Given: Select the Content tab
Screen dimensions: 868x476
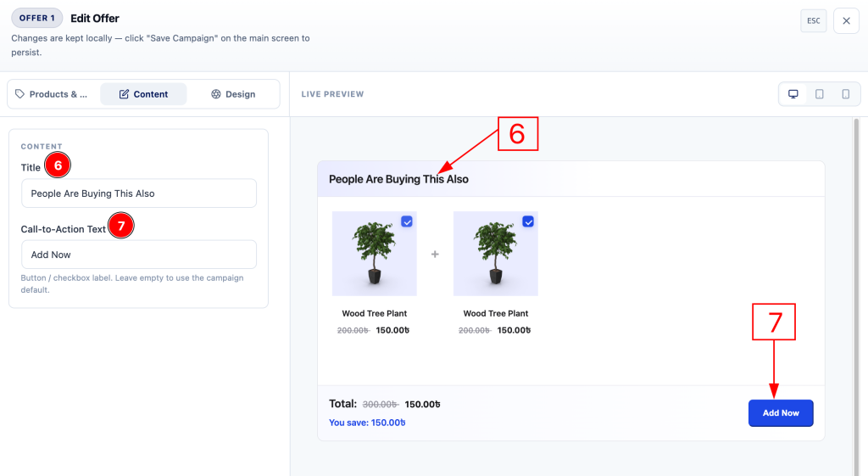Looking at the screenshot, I should pos(143,94).
